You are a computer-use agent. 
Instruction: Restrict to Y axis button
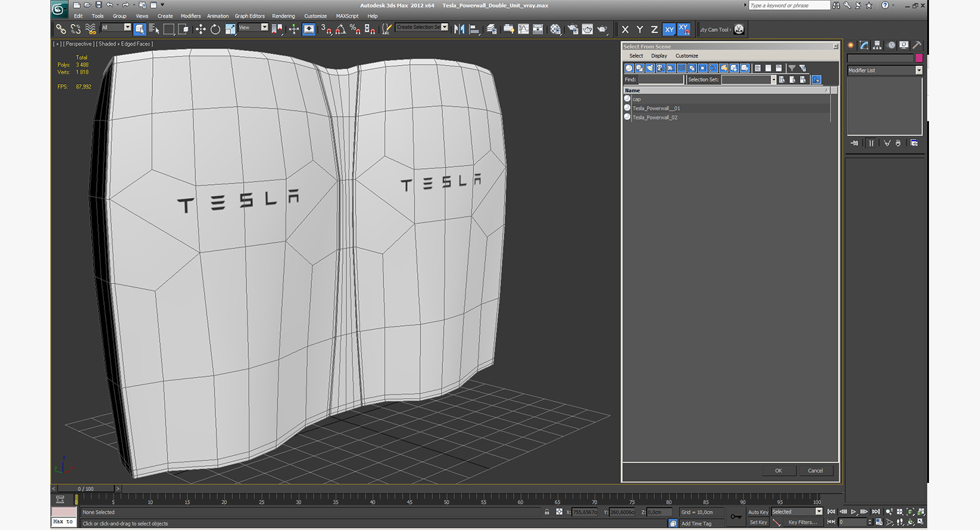click(640, 29)
